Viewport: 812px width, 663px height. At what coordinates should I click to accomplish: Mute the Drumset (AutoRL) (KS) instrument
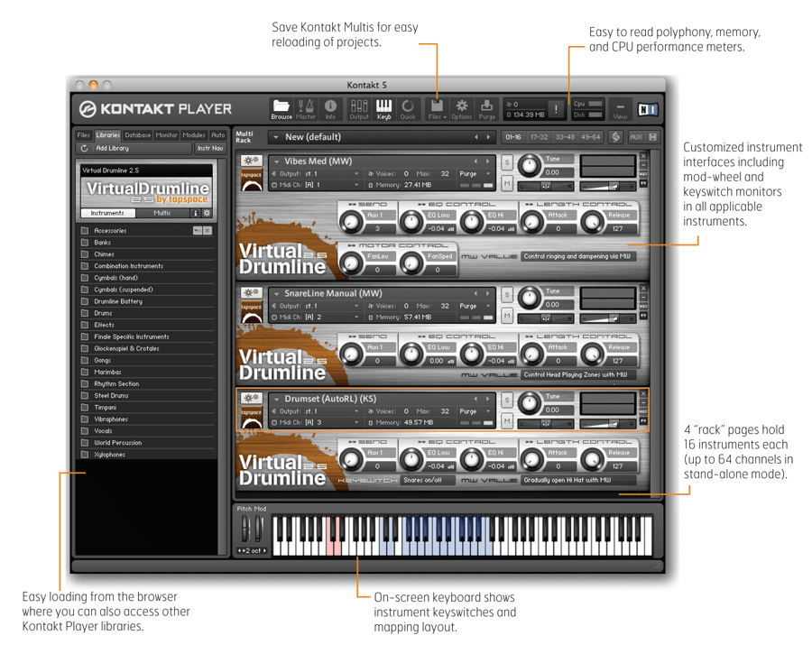tap(507, 421)
